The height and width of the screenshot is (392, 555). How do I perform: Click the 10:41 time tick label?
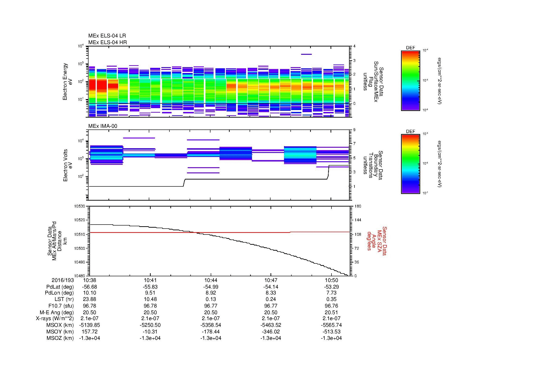pyautogui.click(x=150, y=280)
